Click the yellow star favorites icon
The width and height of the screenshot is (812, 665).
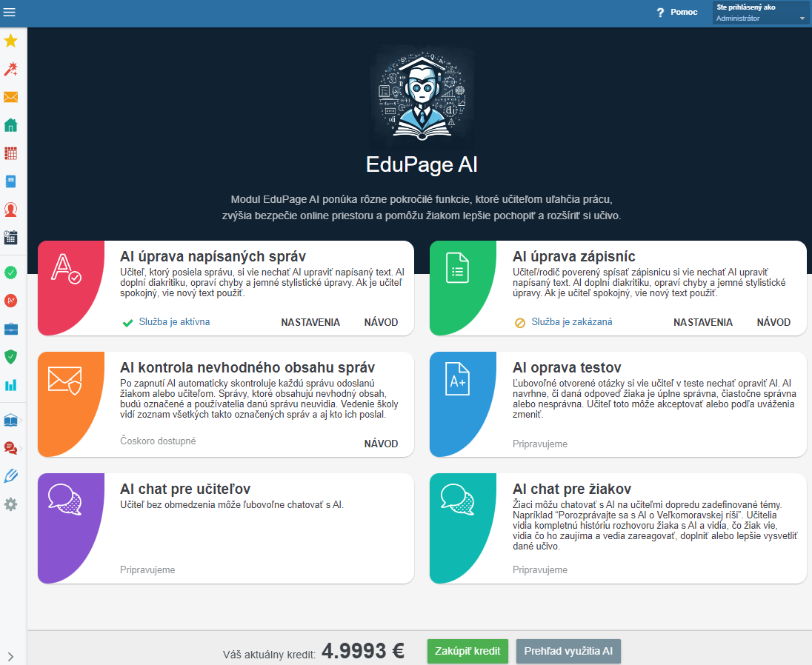click(x=11, y=41)
